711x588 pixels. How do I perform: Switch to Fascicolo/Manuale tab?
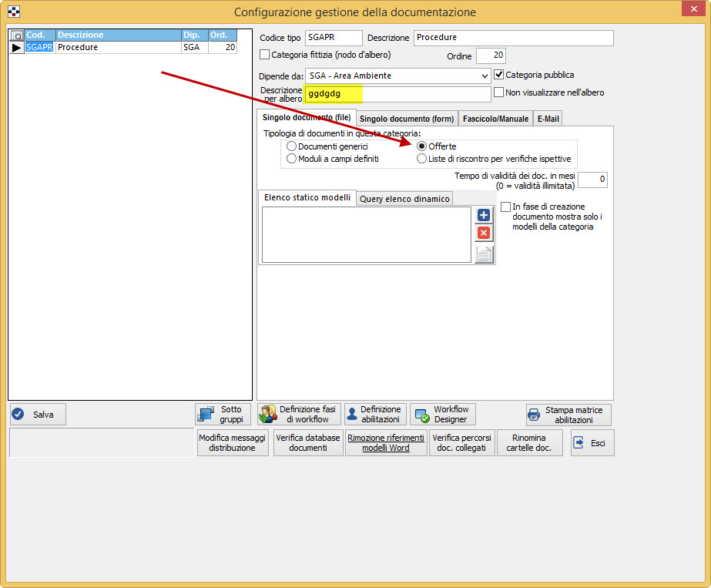[x=495, y=119]
